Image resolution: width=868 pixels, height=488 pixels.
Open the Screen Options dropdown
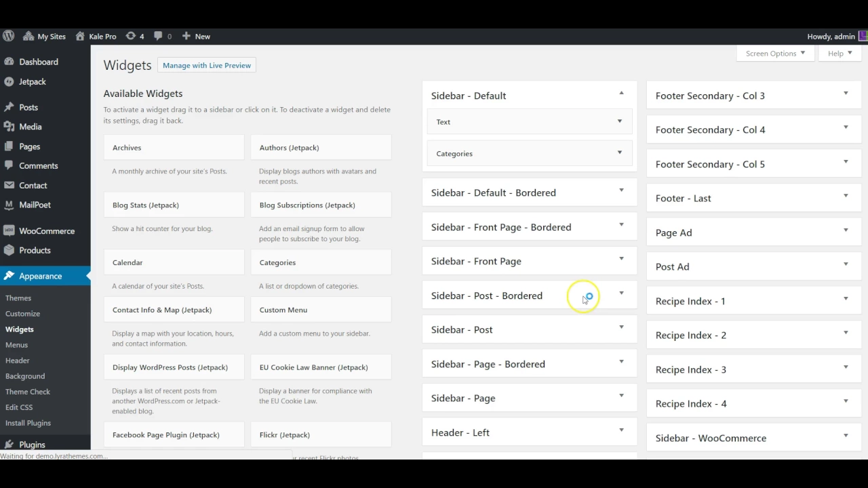[x=775, y=54]
